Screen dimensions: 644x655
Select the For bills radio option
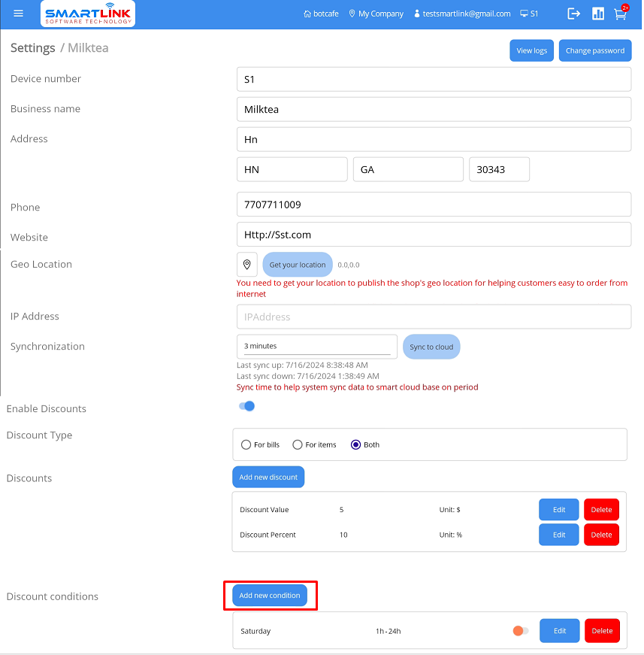(x=246, y=444)
